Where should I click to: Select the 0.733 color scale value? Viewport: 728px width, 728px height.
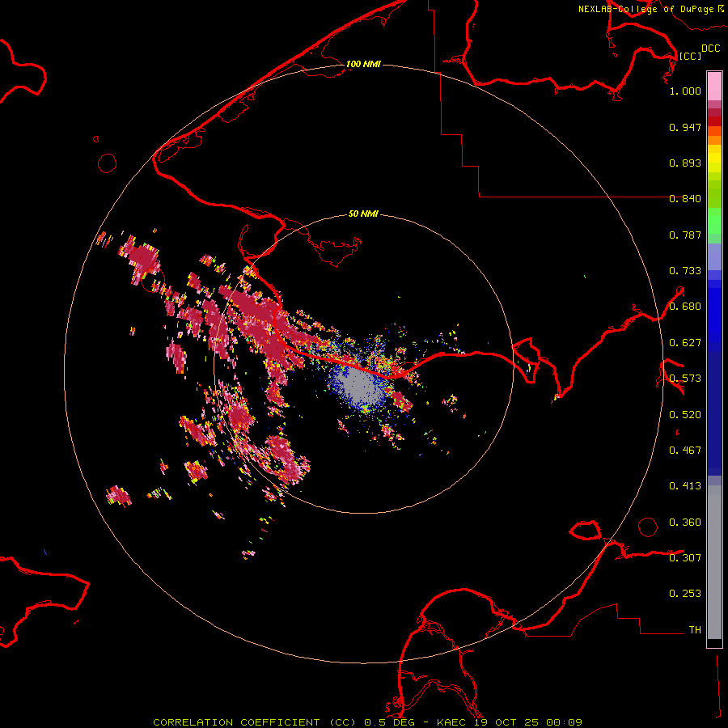pyautogui.click(x=685, y=271)
